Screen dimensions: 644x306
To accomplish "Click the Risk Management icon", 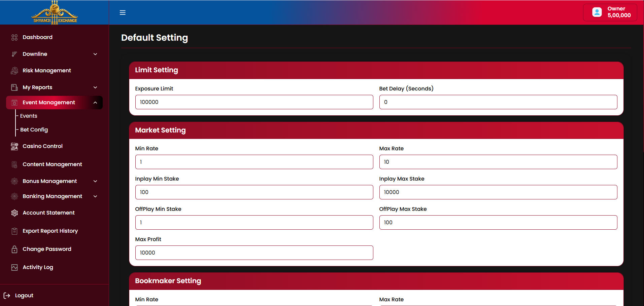I will 14,71.
